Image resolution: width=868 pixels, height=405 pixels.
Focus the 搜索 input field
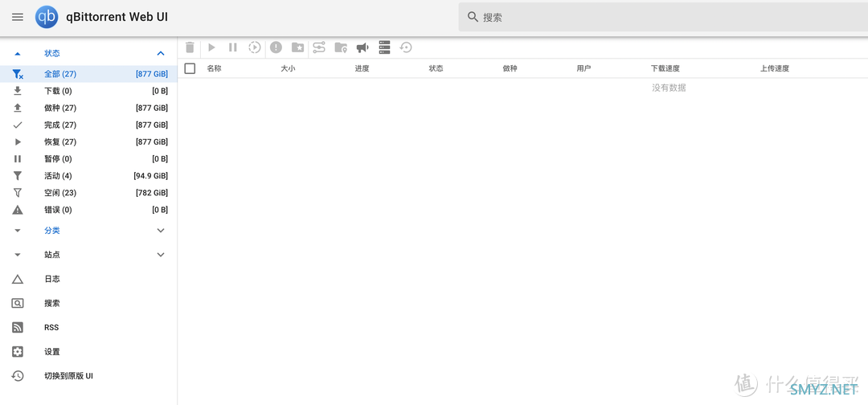663,17
